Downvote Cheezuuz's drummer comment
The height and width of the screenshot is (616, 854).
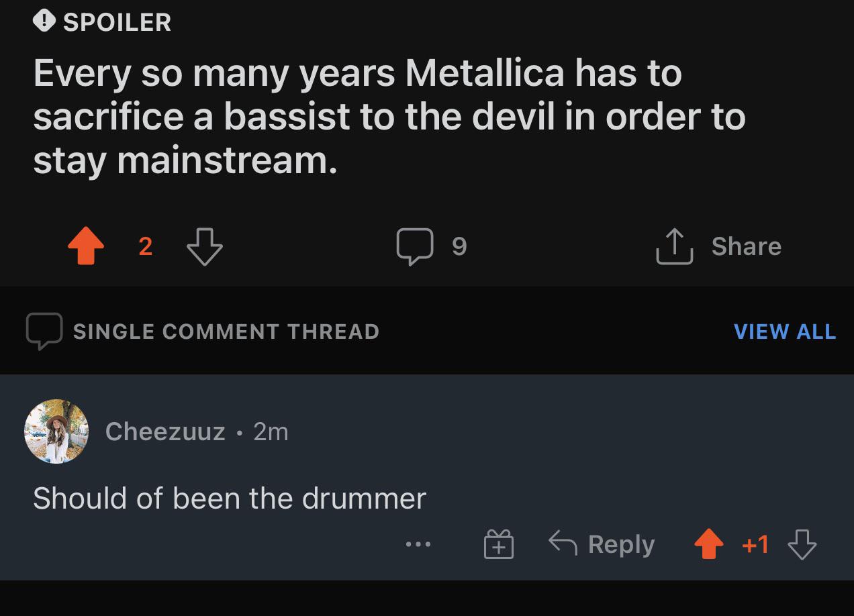pyautogui.click(x=802, y=546)
